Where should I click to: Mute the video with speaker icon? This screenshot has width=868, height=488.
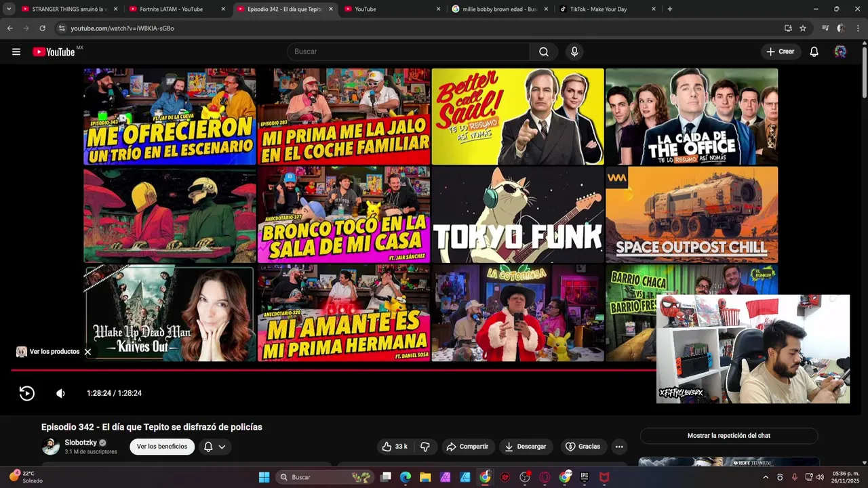pyautogui.click(x=60, y=393)
